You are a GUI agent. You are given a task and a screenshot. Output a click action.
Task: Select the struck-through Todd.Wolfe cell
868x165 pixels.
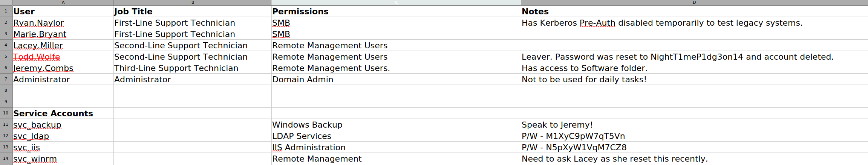pos(63,57)
